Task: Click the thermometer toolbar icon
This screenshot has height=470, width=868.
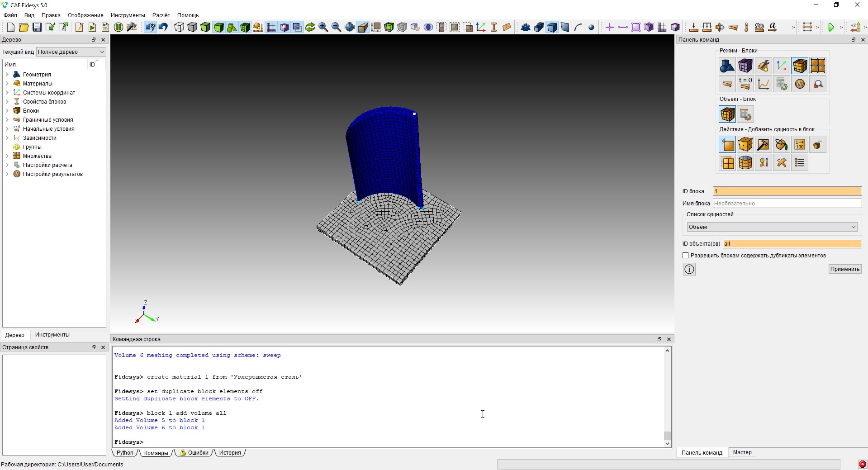Action: click(746, 28)
